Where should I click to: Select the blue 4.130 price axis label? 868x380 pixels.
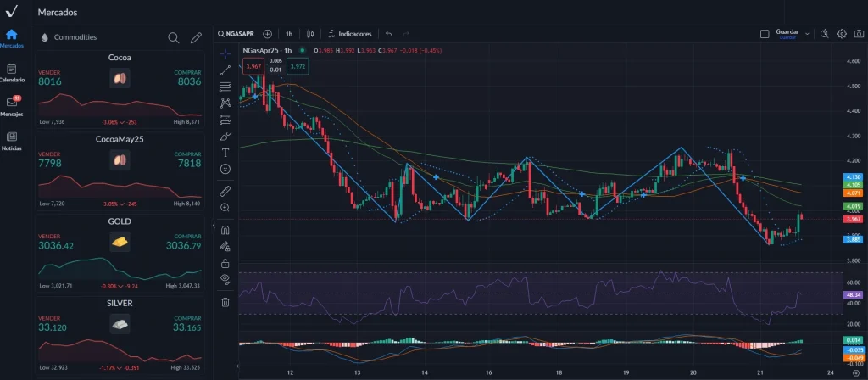click(x=853, y=176)
